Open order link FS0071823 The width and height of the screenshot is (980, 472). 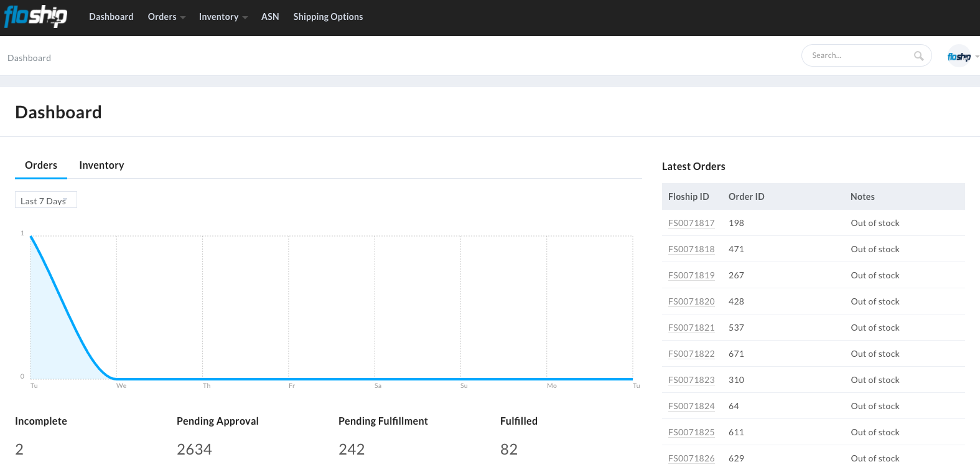click(691, 380)
